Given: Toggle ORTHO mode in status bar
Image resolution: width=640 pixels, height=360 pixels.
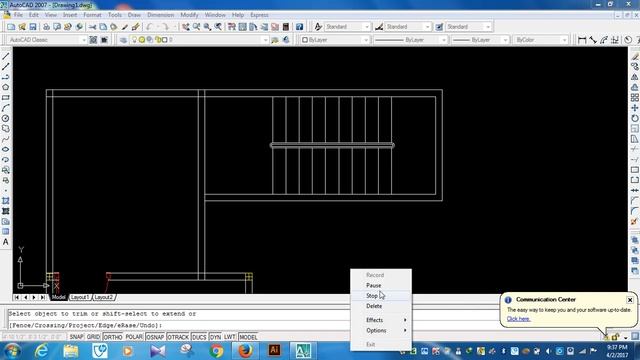Looking at the screenshot, I should (113, 337).
